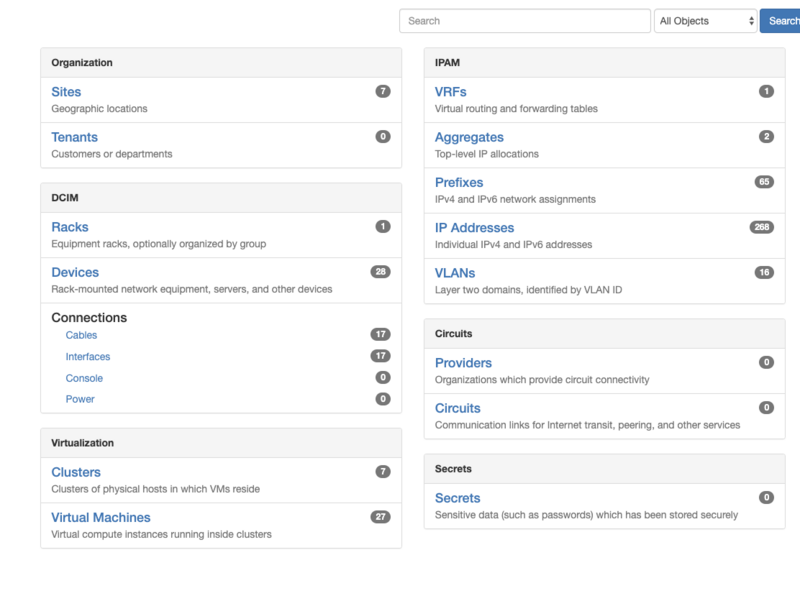
Task: Open the Devices link
Action: pos(75,272)
